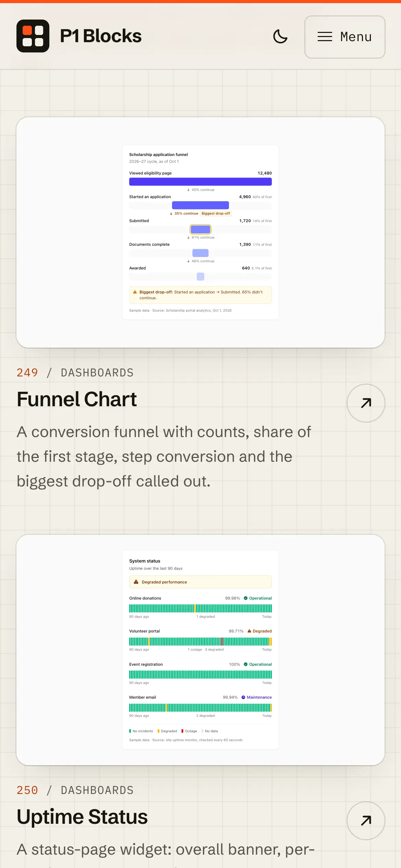Open the funnel chart preview thumbnail
401x868 pixels.
[200, 232]
